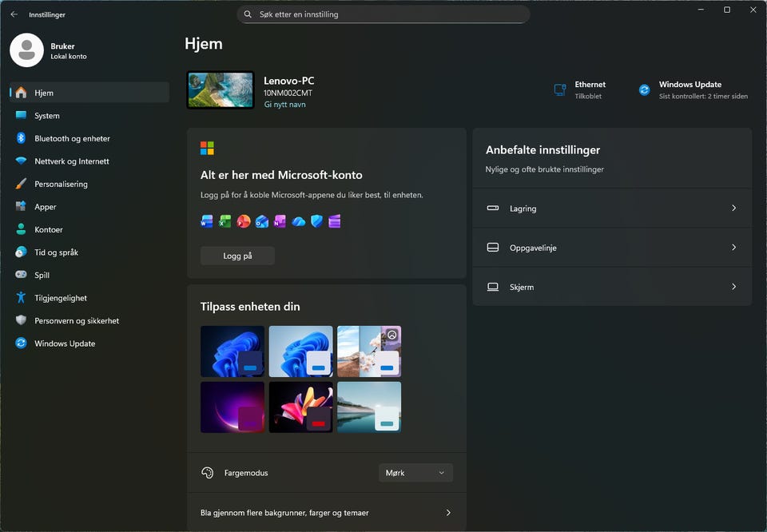Click the Søk etter en innstilling field

click(383, 14)
